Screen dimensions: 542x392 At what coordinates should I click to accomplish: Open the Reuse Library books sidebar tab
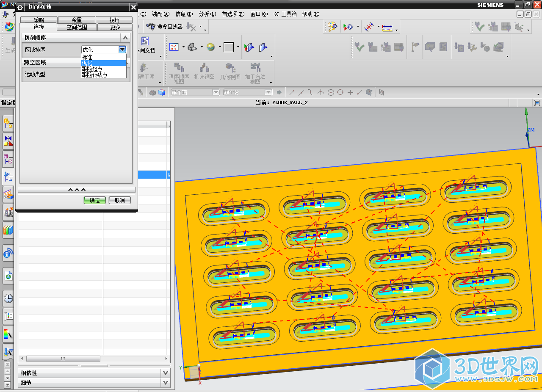pyautogui.click(x=8, y=229)
